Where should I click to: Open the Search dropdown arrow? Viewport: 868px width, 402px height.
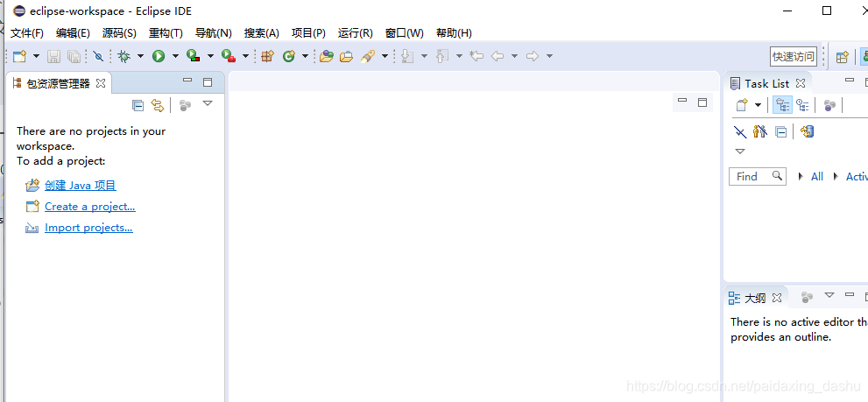385,56
